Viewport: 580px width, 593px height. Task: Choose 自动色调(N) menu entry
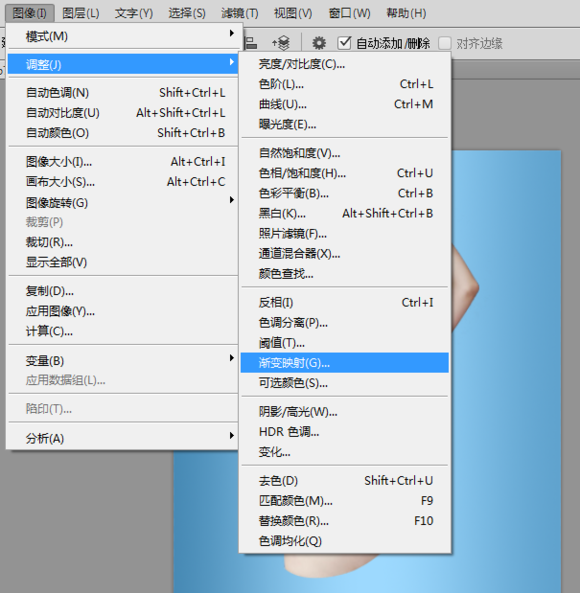[x=123, y=92]
